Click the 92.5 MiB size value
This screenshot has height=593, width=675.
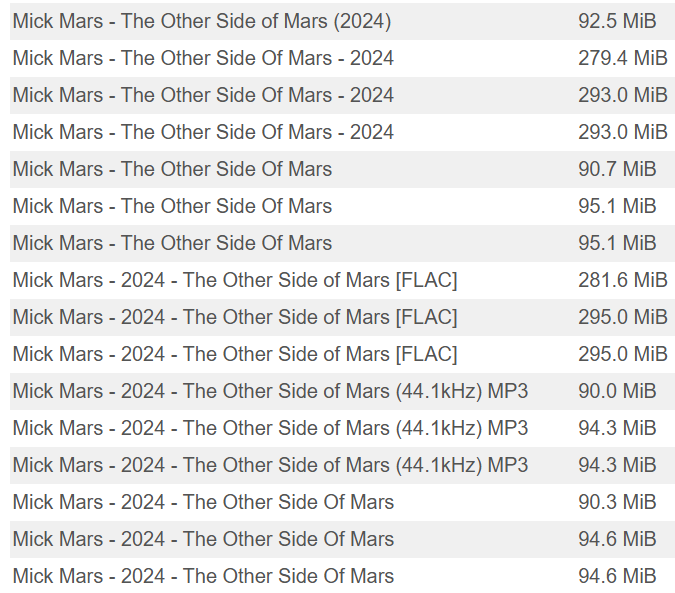pyautogui.click(x=617, y=21)
